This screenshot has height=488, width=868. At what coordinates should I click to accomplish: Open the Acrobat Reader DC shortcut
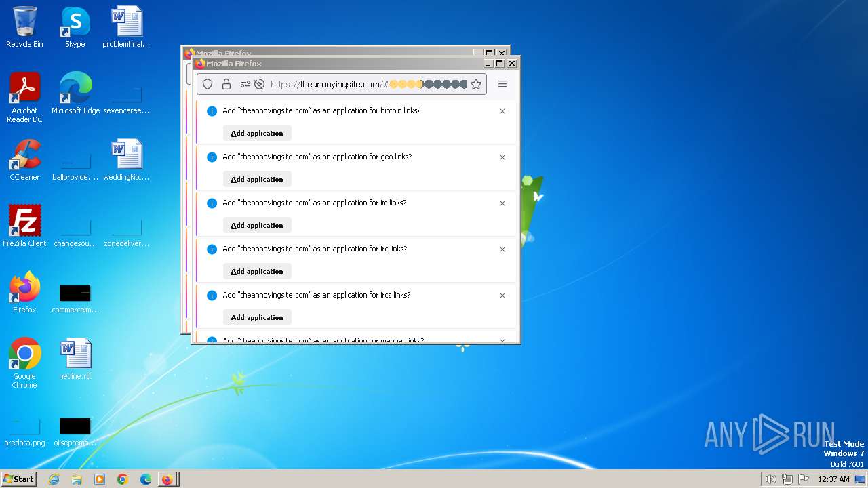coord(24,98)
